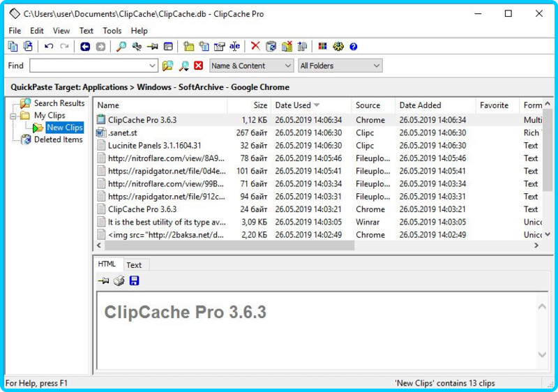The height and width of the screenshot is (392, 558).
Task: Open the 'All Folders' dropdown
Action: (340, 66)
